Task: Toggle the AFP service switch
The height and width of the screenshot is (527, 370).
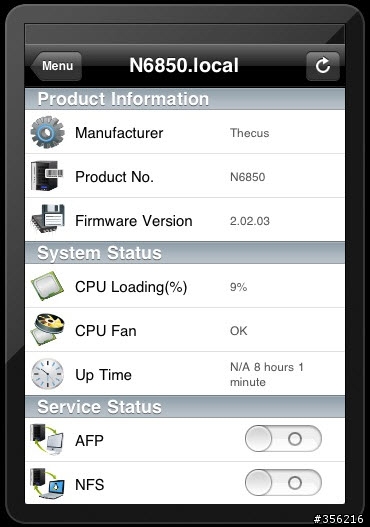Action: click(283, 439)
